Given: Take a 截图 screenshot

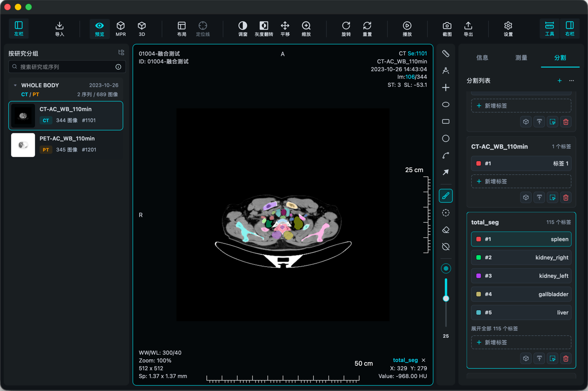Looking at the screenshot, I should 447,28.
